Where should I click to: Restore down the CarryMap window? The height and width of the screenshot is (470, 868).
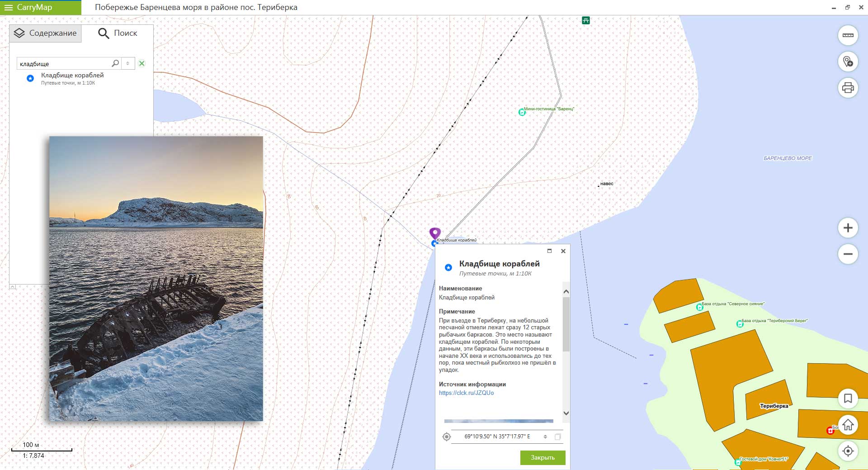click(848, 7)
